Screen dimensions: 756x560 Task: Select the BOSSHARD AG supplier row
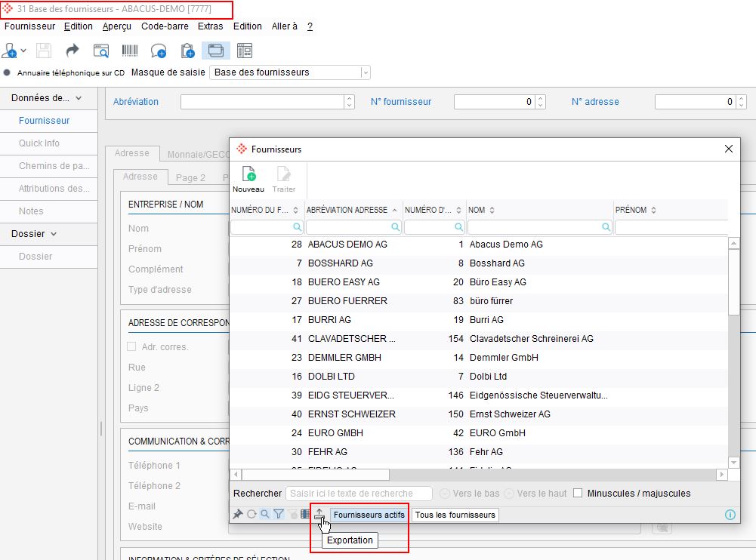pos(340,263)
